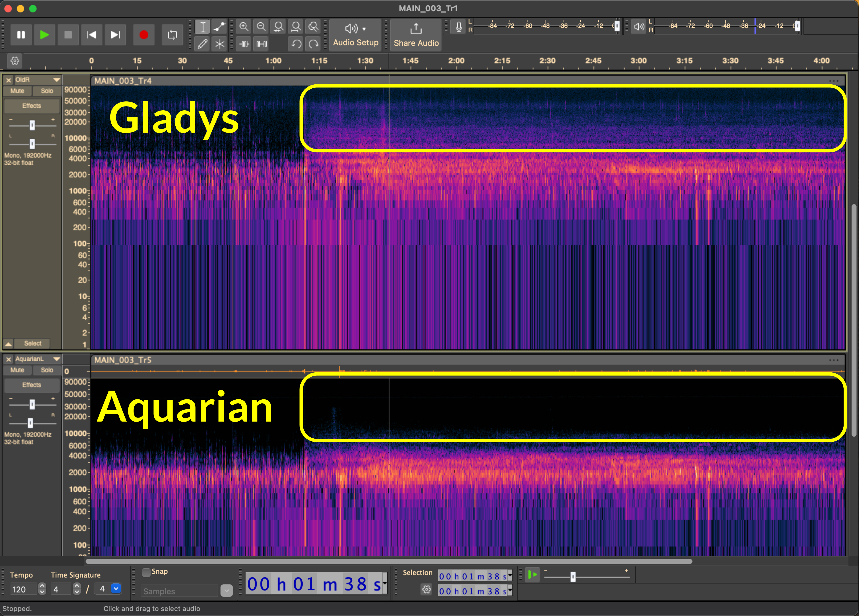Enable the Snap checkbox
The width and height of the screenshot is (859, 616).
pos(146,572)
